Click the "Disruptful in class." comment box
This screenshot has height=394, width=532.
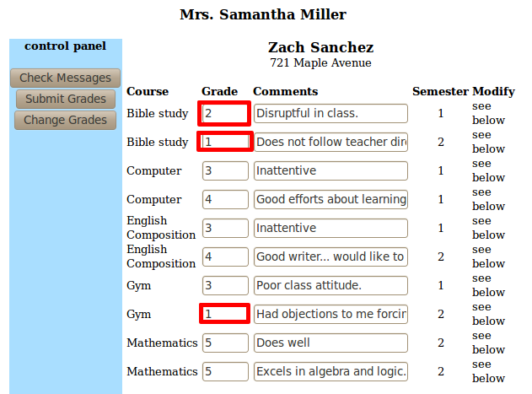(330, 113)
